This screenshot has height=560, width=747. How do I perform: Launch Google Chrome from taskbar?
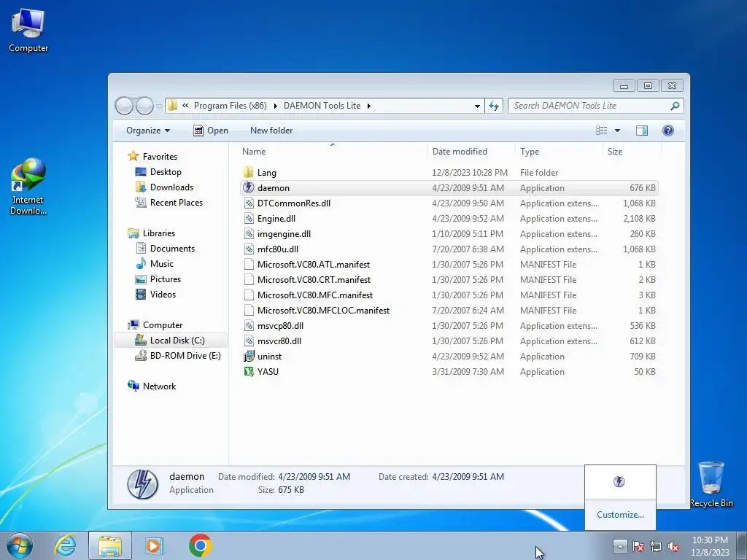click(x=200, y=545)
